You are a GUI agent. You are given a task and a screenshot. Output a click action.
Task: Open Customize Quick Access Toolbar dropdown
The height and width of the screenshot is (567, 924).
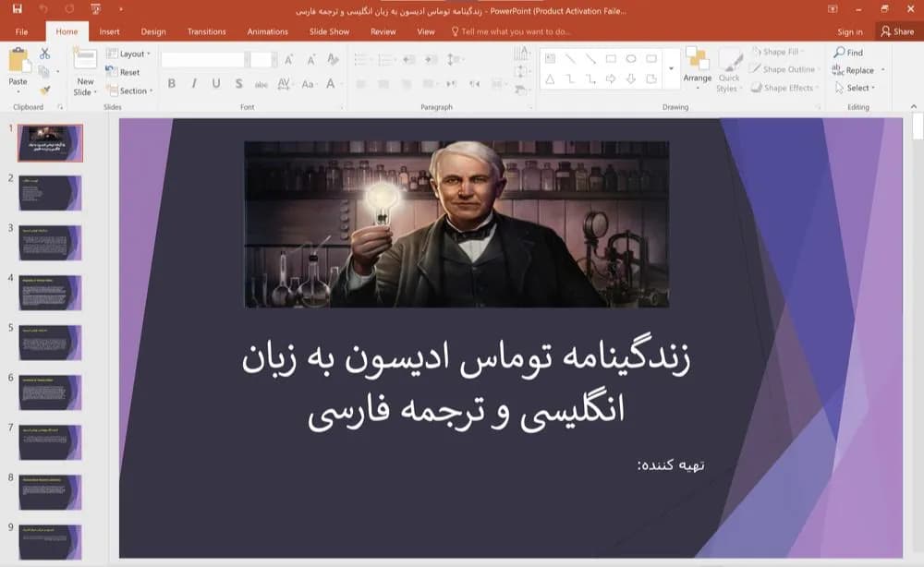click(x=121, y=9)
